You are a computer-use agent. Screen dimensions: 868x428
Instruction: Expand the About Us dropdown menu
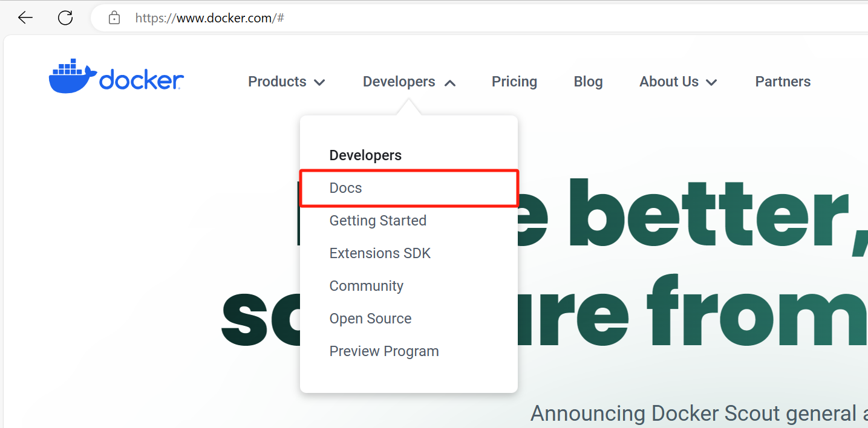[678, 82]
